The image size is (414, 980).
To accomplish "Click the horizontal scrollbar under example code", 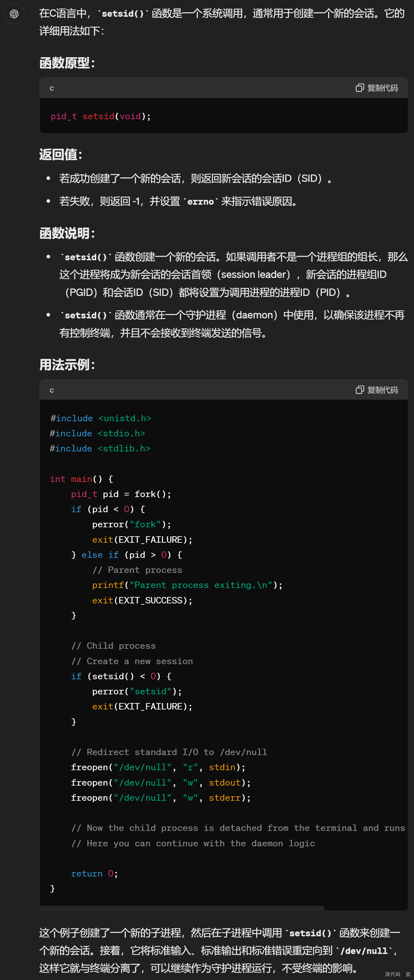I will click(182, 908).
